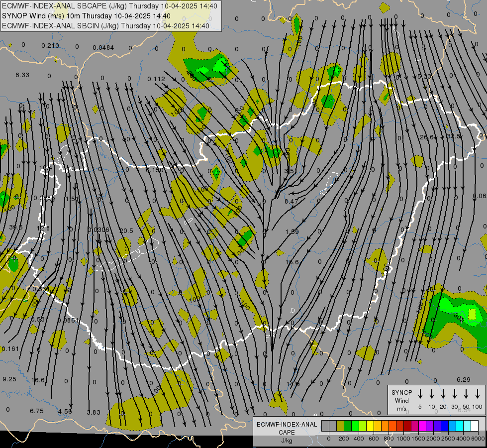Viewport: 487px width, 448px height.
Task: Click the 1.59 value on the map
Action: [292, 231]
